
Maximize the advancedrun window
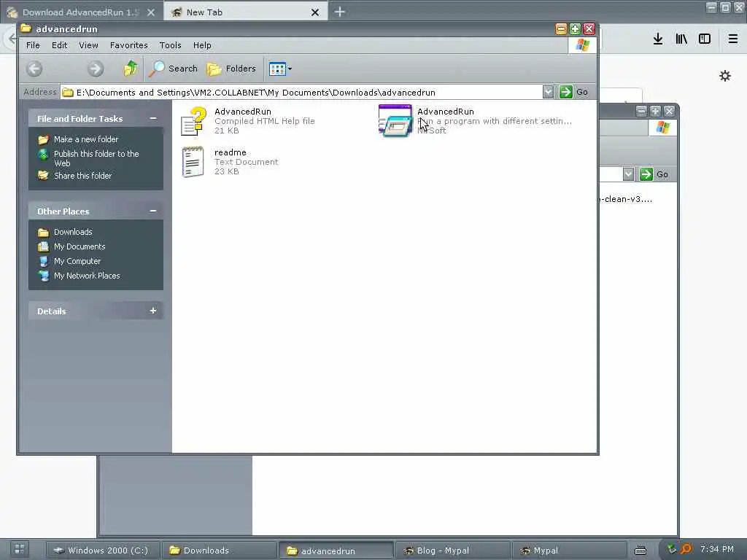(575, 29)
